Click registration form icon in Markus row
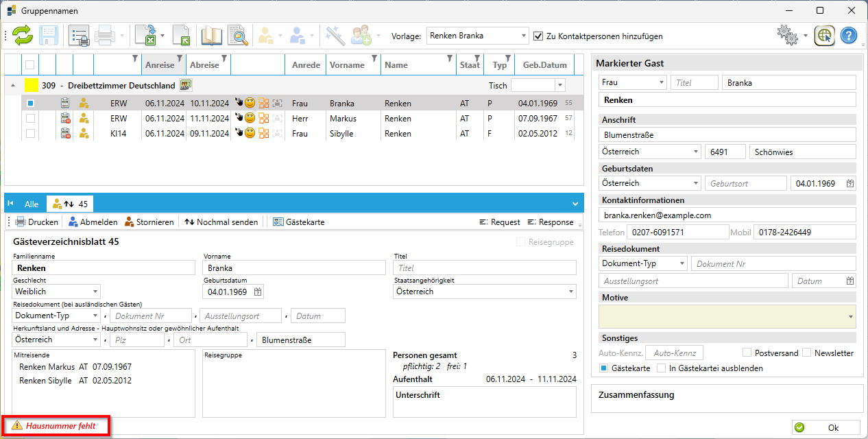The width and height of the screenshot is (868, 439). click(65, 119)
